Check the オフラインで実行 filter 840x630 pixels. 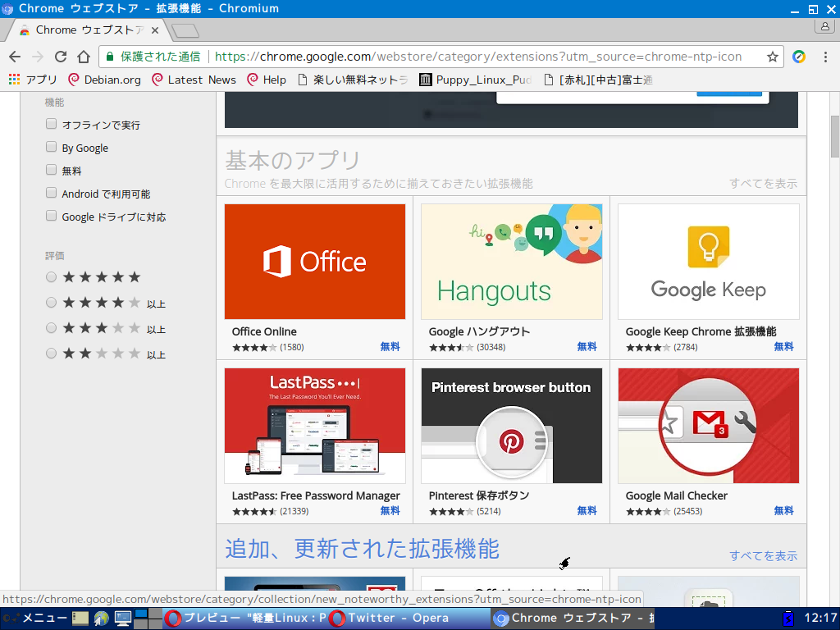coord(51,125)
